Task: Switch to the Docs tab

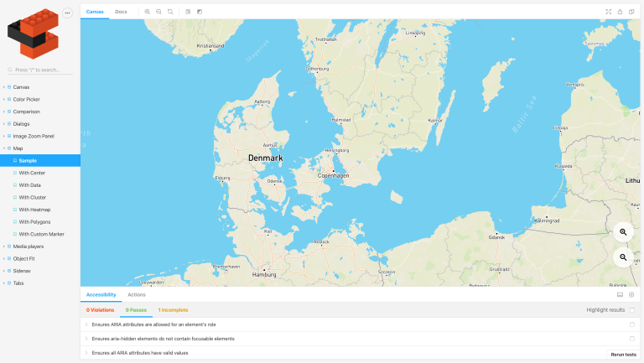Action: tap(121, 12)
